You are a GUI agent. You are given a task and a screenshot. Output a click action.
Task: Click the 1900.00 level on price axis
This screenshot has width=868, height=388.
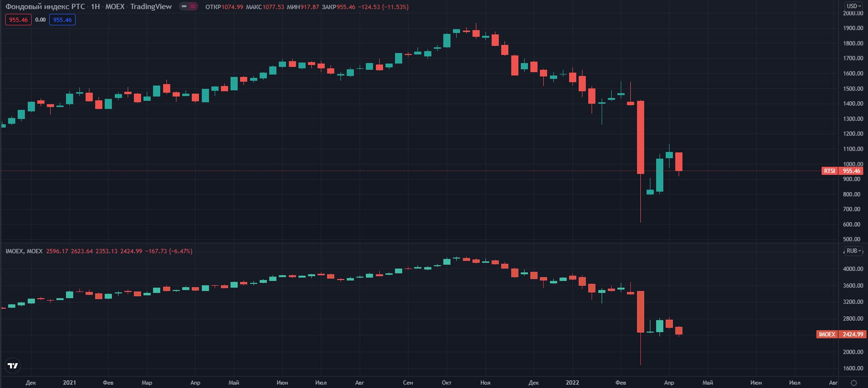pyautogui.click(x=853, y=28)
